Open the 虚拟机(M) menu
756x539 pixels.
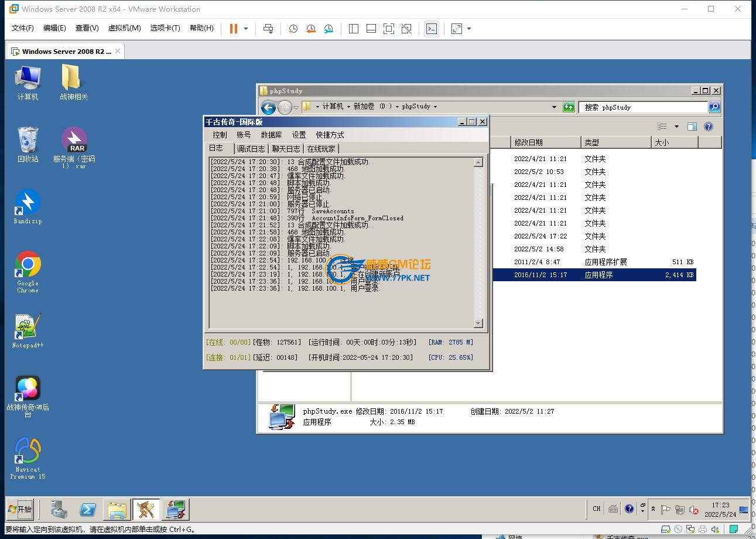pyautogui.click(x=124, y=28)
